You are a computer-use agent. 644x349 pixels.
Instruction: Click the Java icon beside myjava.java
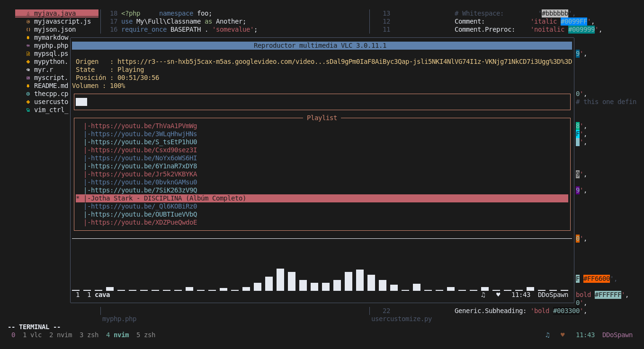[28, 13]
